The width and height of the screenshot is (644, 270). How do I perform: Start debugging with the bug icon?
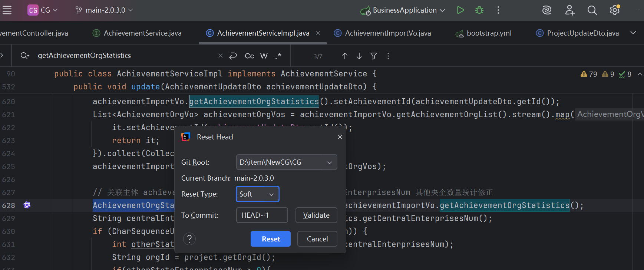(x=479, y=10)
